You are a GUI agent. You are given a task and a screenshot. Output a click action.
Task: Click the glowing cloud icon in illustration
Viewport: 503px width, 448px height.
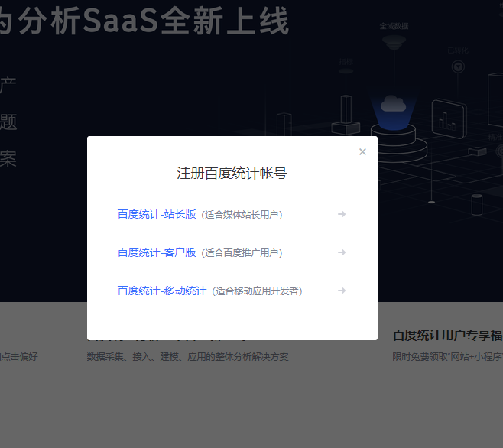pyautogui.click(x=393, y=104)
